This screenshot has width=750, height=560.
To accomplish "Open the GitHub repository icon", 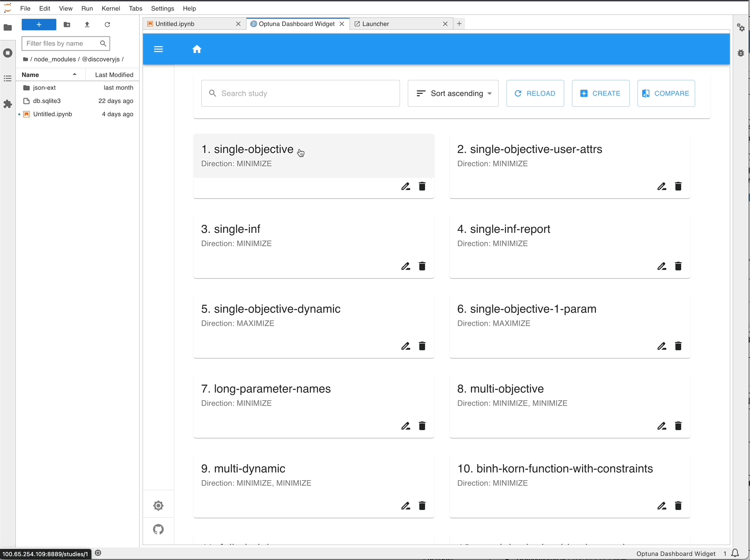I will click(158, 530).
